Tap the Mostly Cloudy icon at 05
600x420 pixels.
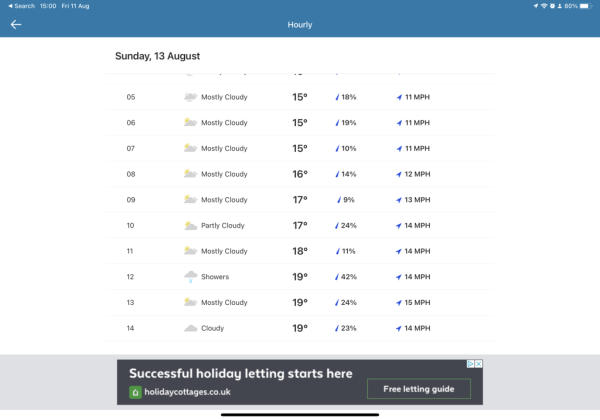click(x=190, y=97)
